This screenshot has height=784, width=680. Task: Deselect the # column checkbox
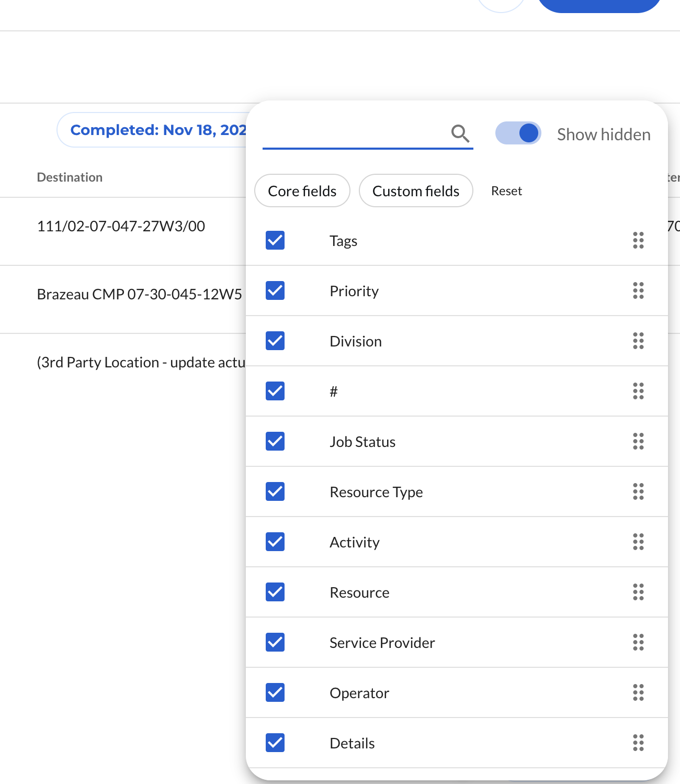coord(275,391)
